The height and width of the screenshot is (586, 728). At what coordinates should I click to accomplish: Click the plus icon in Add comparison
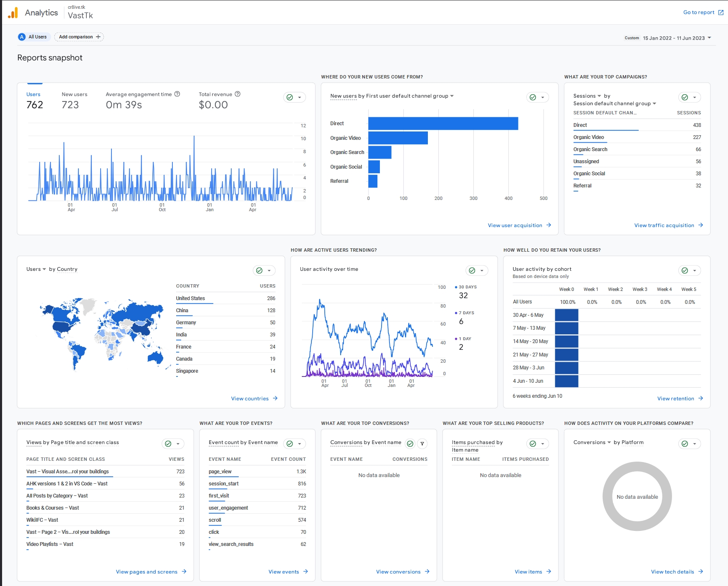coord(98,37)
